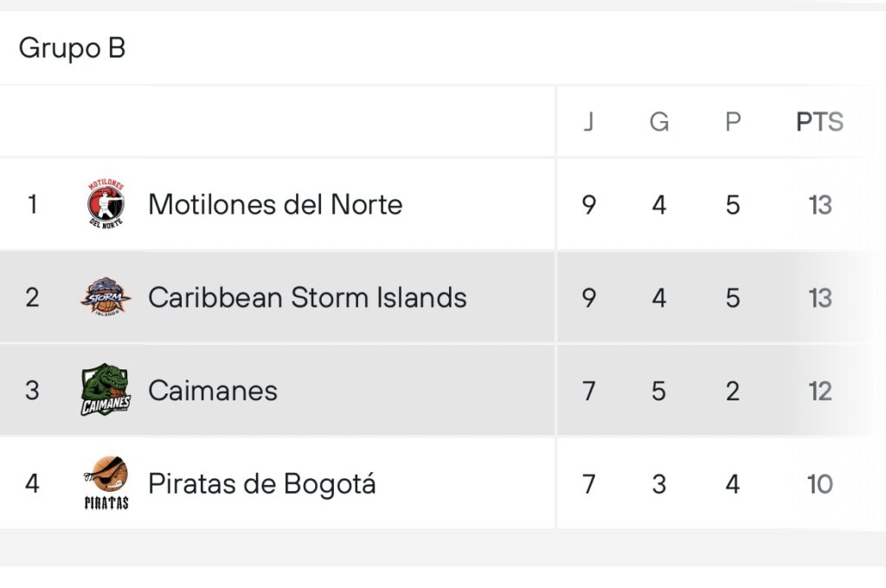Viewport: 886px width, 588px height.
Task: Click the PTS points column header
Action: coord(819,122)
